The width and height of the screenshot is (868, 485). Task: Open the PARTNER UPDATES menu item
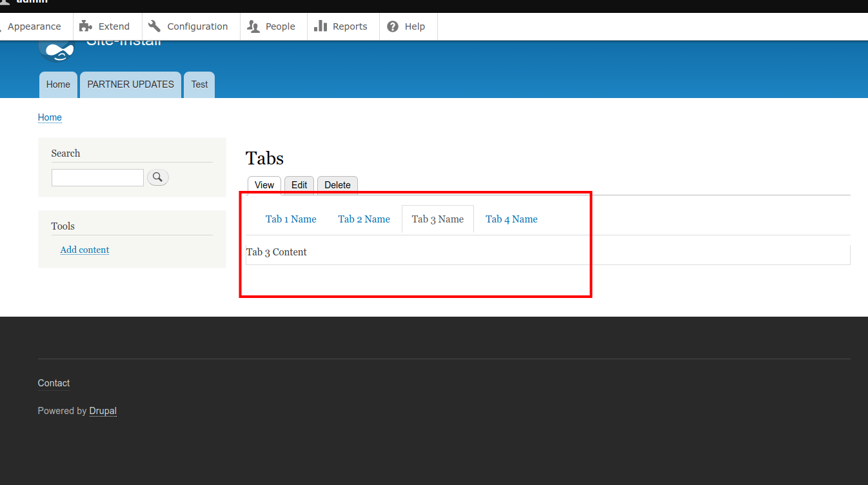pyautogui.click(x=130, y=84)
